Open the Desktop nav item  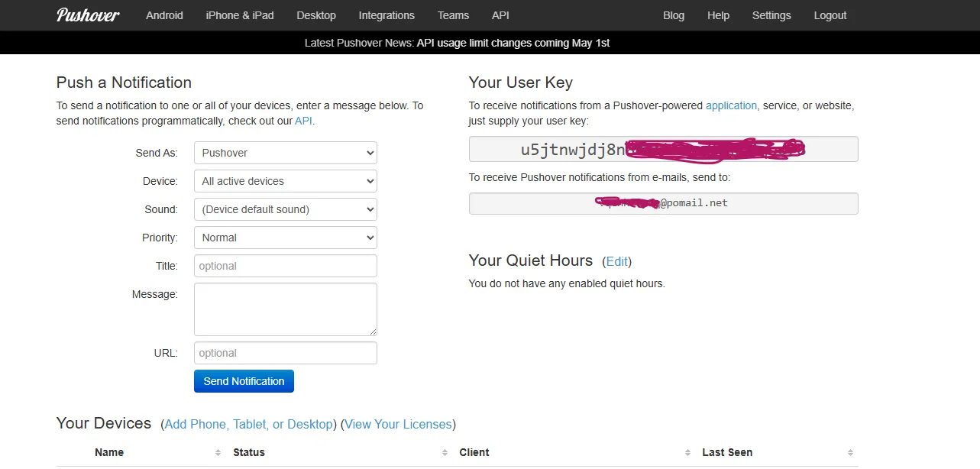[316, 15]
